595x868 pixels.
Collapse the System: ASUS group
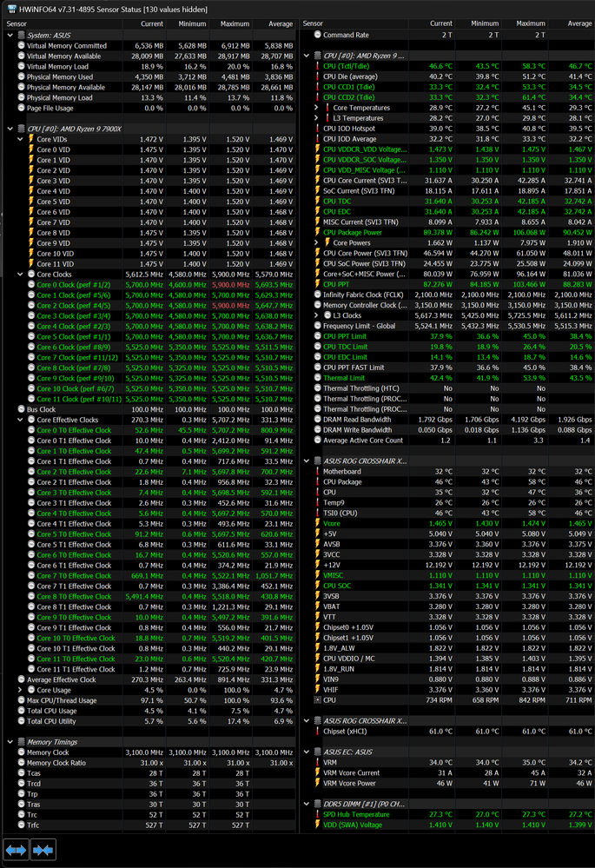[10, 35]
